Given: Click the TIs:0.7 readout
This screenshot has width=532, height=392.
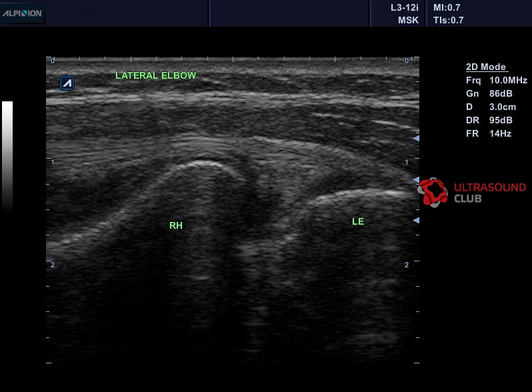Looking at the screenshot, I should [x=448, y=21].
